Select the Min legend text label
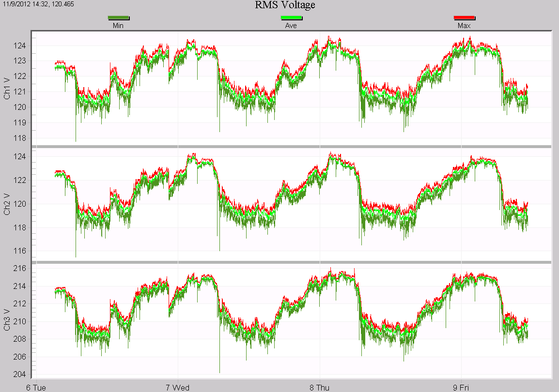 (x=118, y=26)
